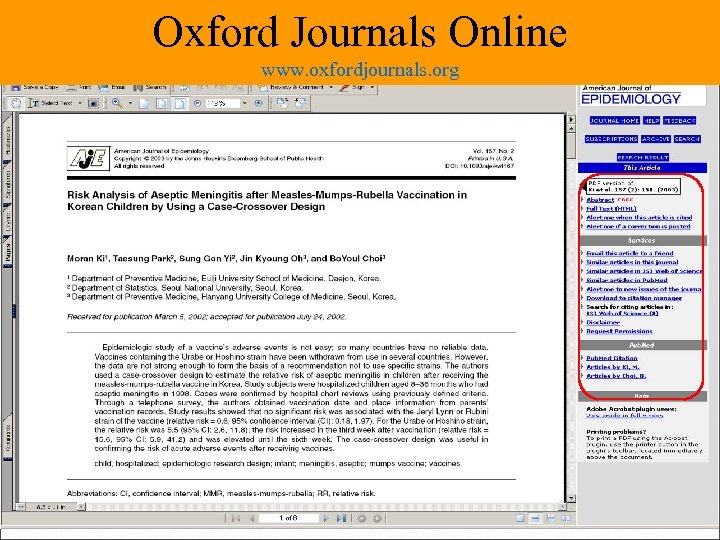
Task: Click 'Articles by Ki, M.' link
Action: [613, 367]
